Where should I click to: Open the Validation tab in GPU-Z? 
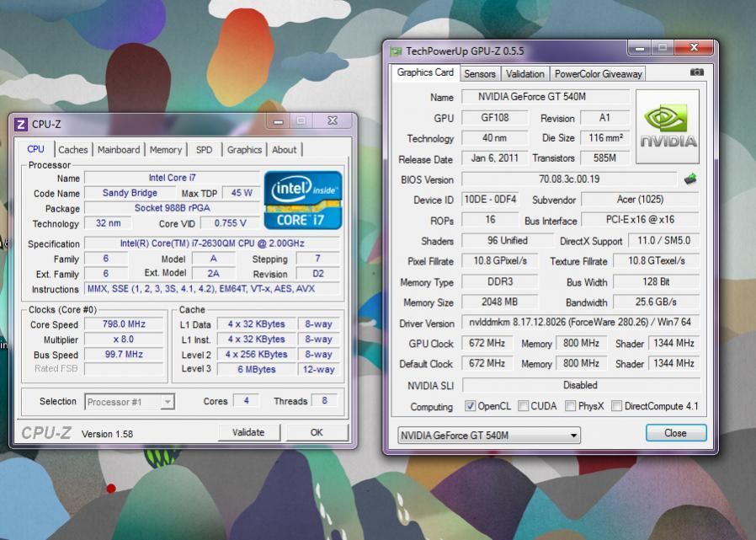point(525,74)
